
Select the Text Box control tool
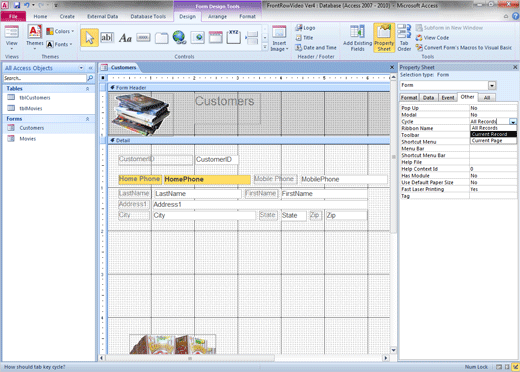(107, 37)
